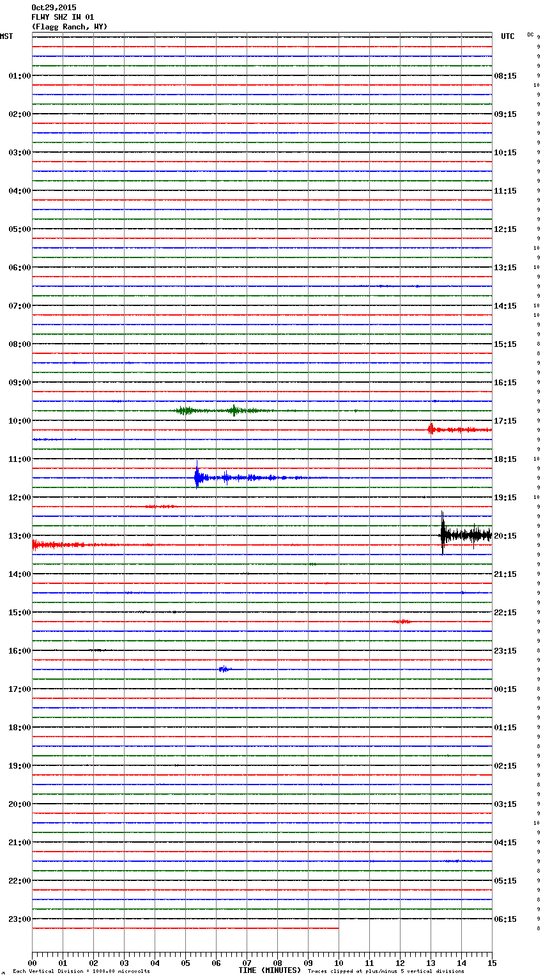Select the station code FLWY SHZ IW 01
Screen dimensions: 543x980
coord(63,17)
